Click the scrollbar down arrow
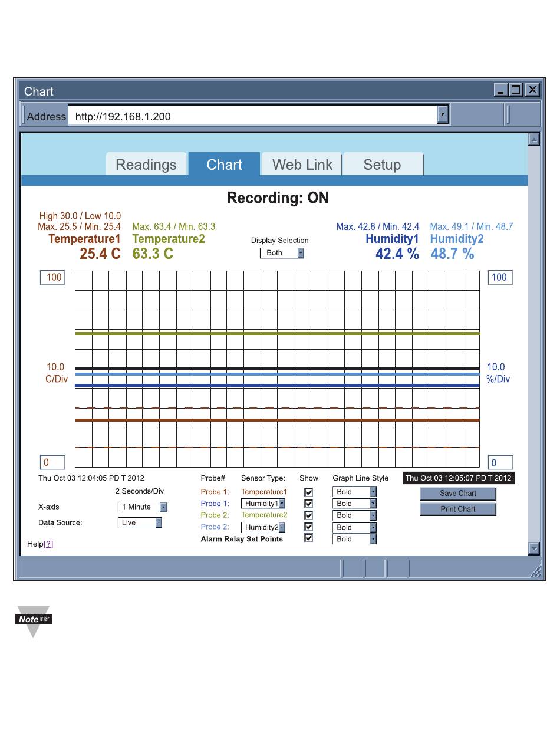Screen dimensions: 560x756 (534, 548)
